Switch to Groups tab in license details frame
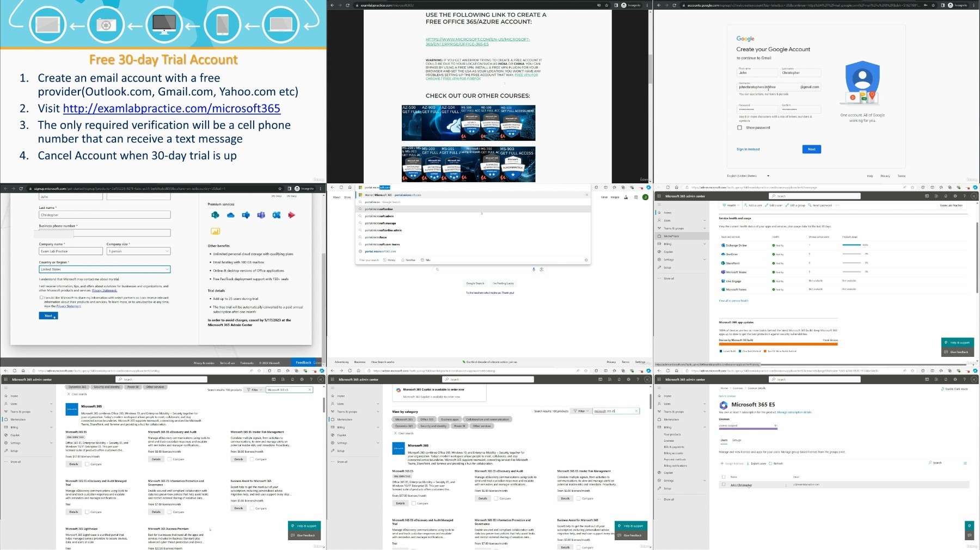Screen dimensions: 980x550 point(737,440)
